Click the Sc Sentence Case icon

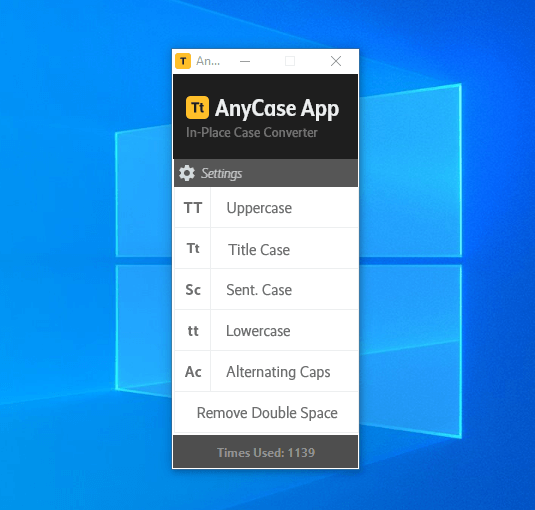[x=193, y=290]
